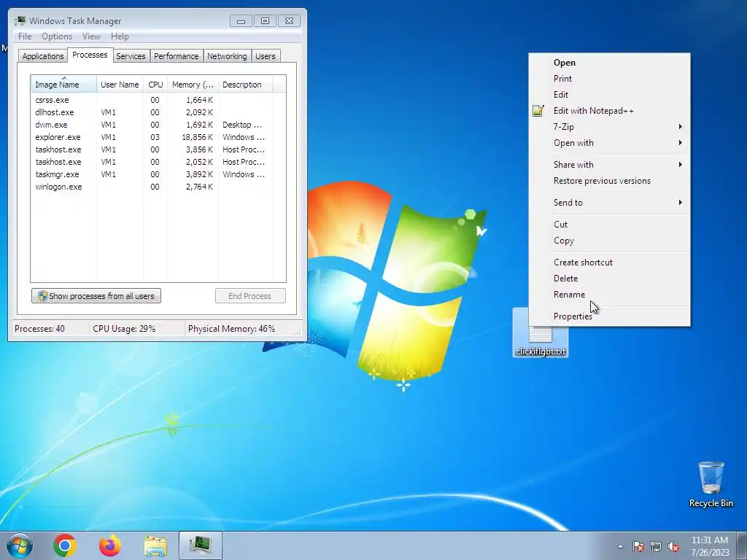Open the Options menu in Task Manager

[x=57, y=36]
